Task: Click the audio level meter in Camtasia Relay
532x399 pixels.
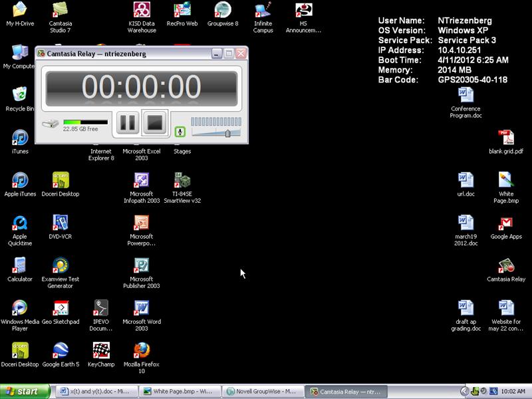Action: (216, 122)
